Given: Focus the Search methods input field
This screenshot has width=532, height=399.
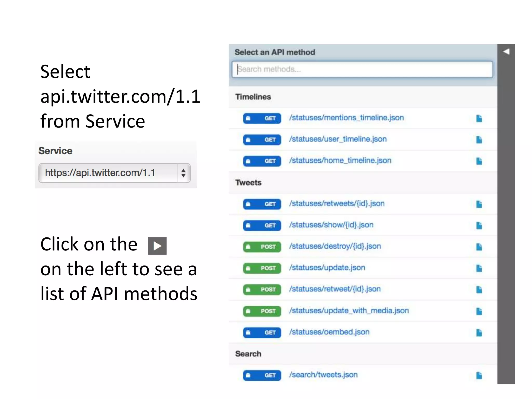Looking at the screenshot, I should (x=362, y=69).
